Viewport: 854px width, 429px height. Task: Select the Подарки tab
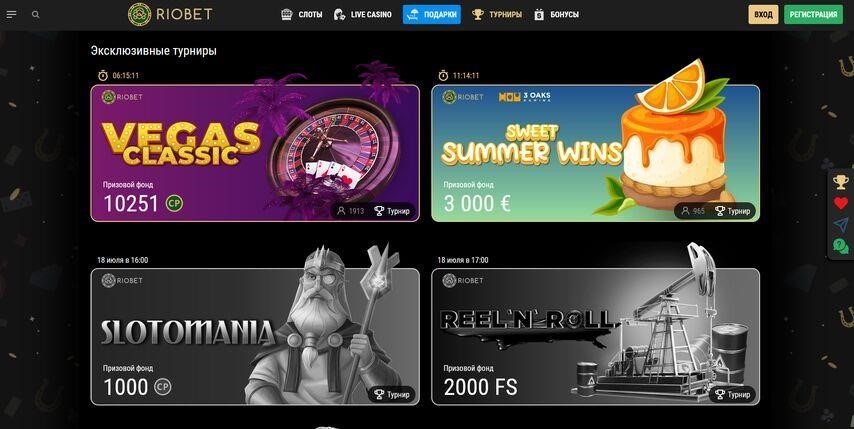(x=432, y=15)
